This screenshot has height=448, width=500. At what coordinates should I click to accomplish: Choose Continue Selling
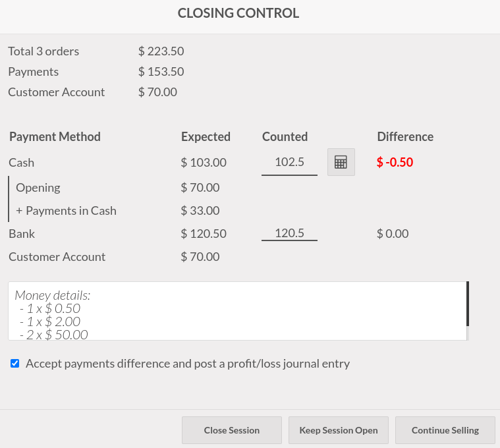click(x=445, y=430)
